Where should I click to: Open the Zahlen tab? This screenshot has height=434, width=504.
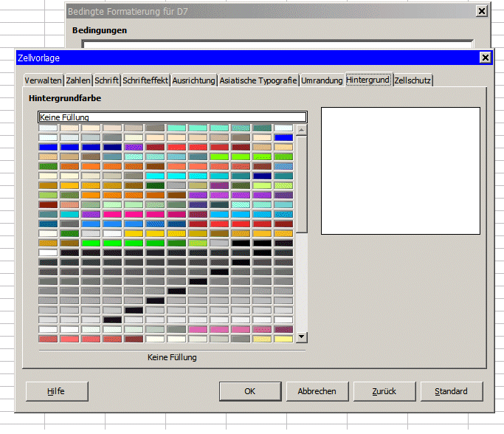point(78,80)
